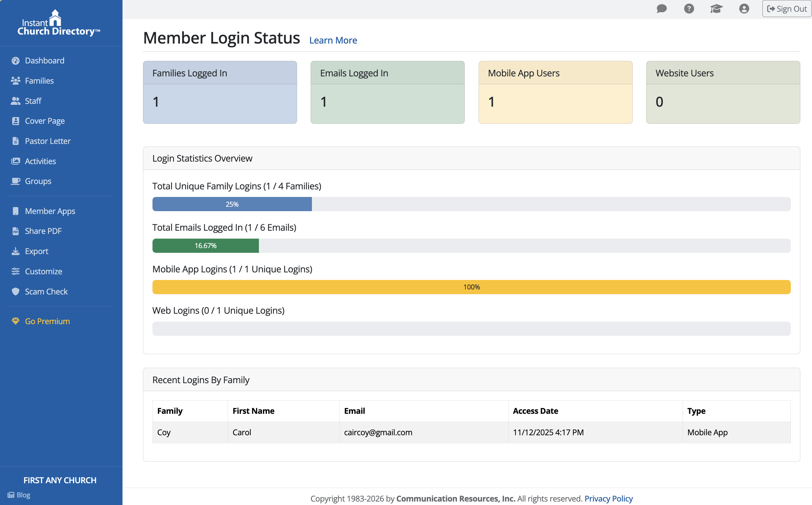Click the Export download icon
The width and height of the screenshot is (812, 505).
coord(15,251)
